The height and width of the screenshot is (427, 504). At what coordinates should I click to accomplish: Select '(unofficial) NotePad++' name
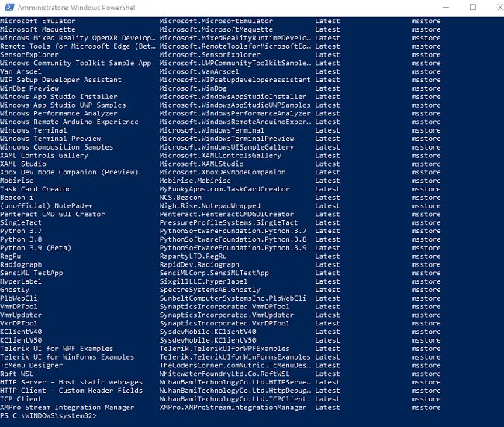[47, 205]
